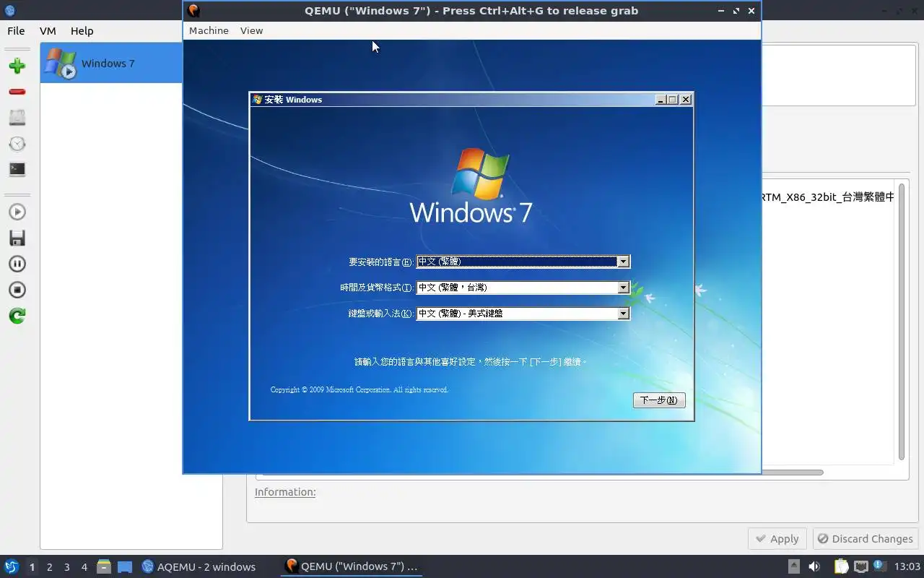Click the volume speaker tray icon
The image size is (924, 578).
(814, 566)
